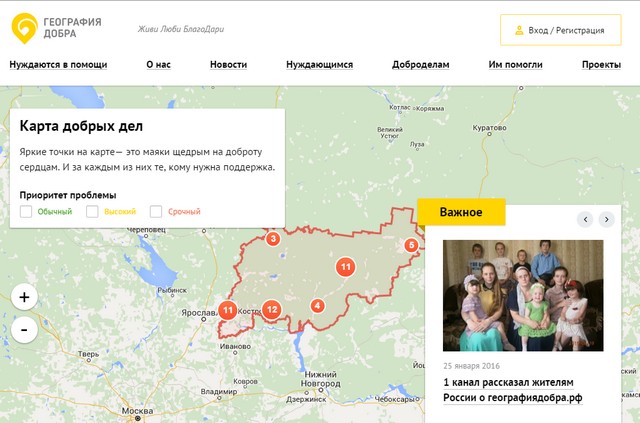The image size is (640, 423).
Task: Click the Нижний Новгород map label
Action: click(x=320, y=379)
